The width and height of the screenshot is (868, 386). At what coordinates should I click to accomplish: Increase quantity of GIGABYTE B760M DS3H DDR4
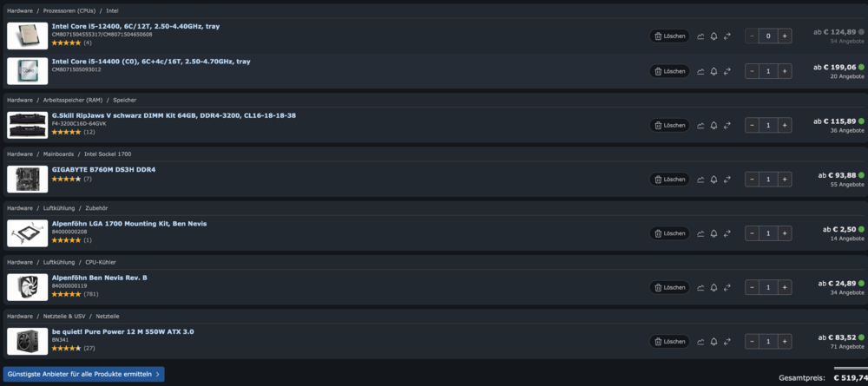(785, 180)
